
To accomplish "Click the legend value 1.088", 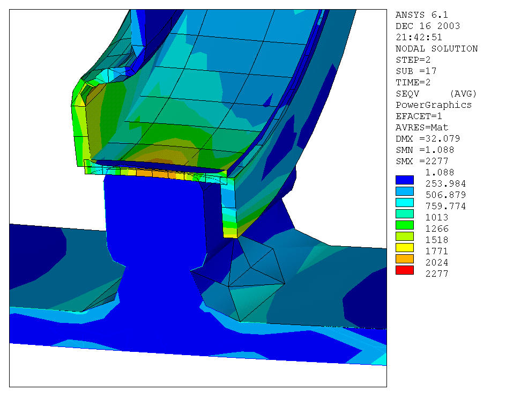I will (440, 173).
